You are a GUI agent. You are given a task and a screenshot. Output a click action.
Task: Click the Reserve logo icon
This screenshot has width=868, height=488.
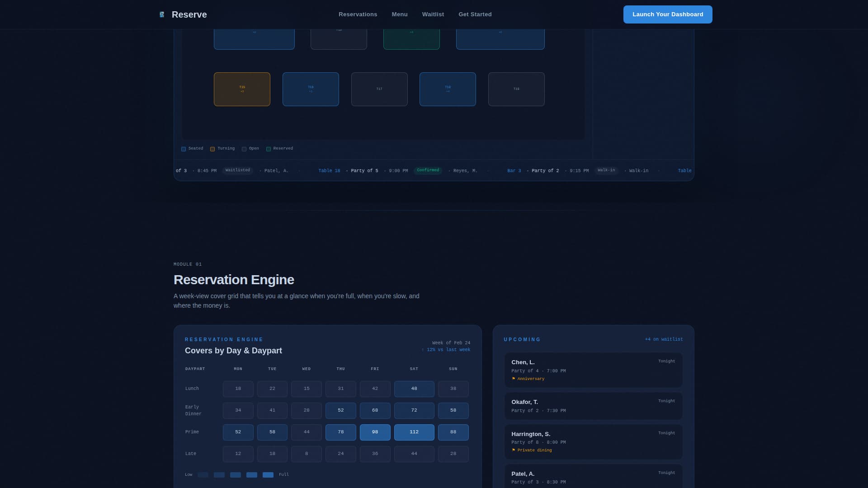162,14
